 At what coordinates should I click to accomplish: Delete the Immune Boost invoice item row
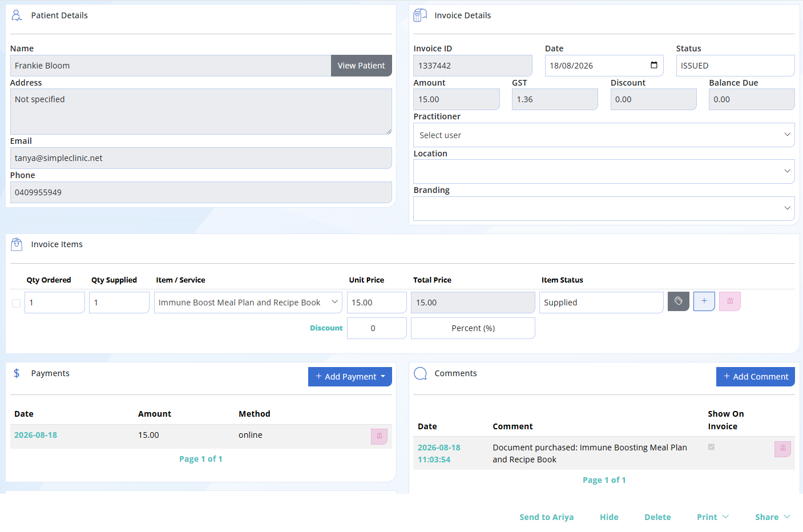(x=729, y=301)
